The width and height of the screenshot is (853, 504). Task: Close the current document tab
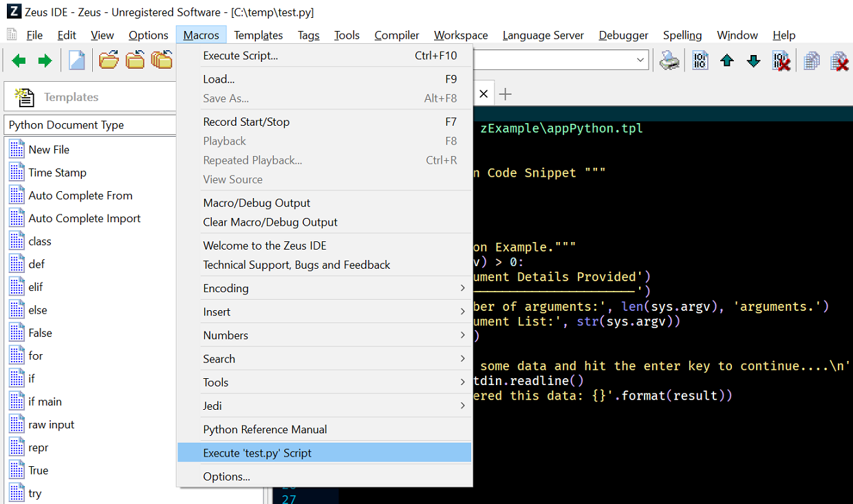[x=484, y=94]
